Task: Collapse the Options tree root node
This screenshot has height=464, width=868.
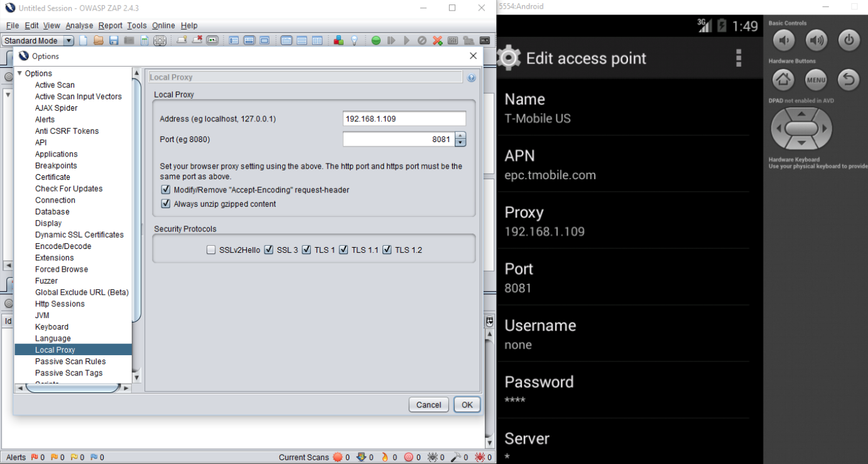Action: 19,74
